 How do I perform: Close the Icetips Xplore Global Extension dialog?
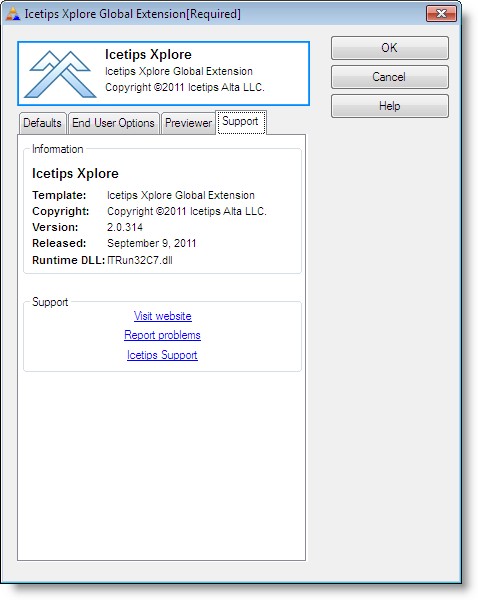coord(441,14)
